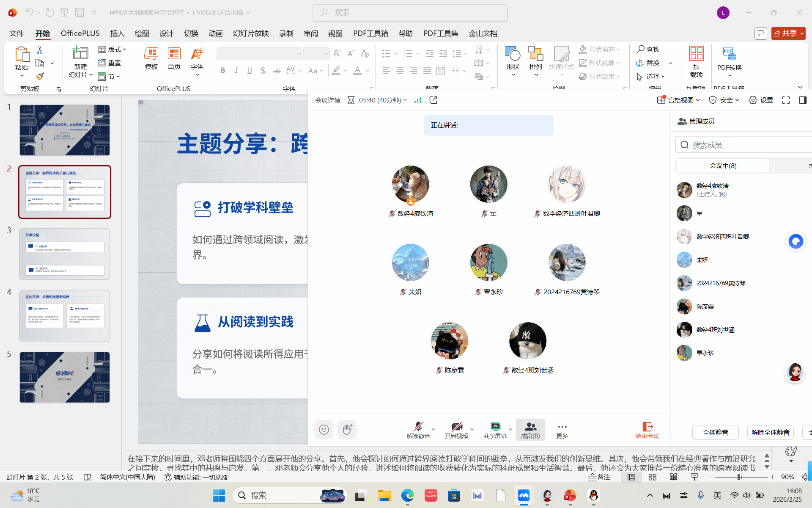Click the pop-out share icon beside meeting timer
Viewport: 812px width, 508px height.
[x=433, y=100]
